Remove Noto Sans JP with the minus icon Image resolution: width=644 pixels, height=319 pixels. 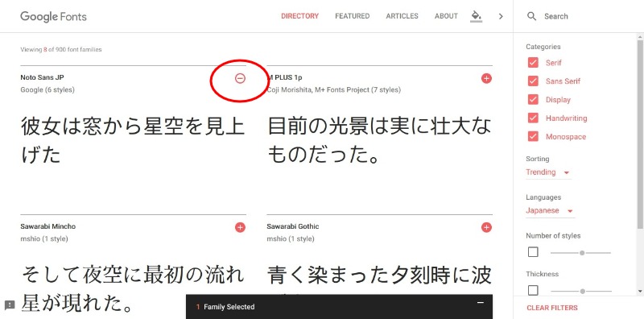point(240,78)
